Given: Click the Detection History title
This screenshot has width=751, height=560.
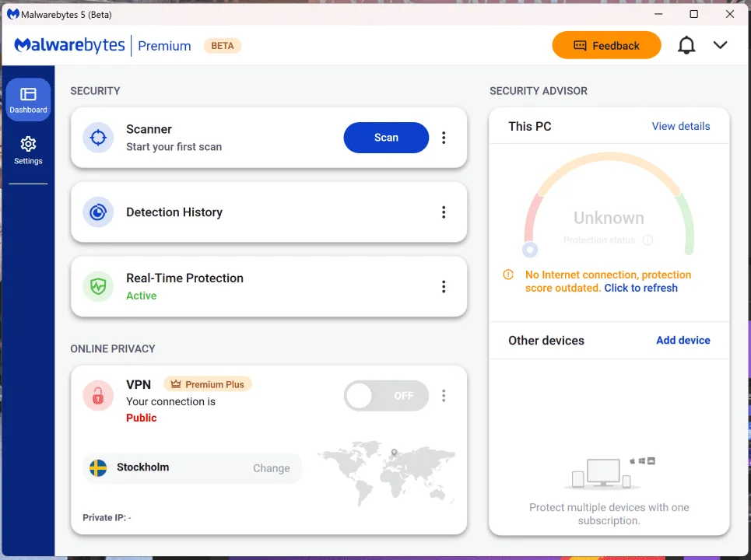Looking at the screenshot, I should [x=174, y=212].
